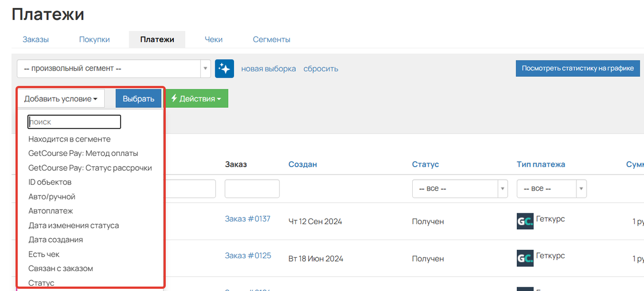The width and height of the screenshot is (644, 291).
Task: Click the blue Выбрать button
Action: coord(138,99)
